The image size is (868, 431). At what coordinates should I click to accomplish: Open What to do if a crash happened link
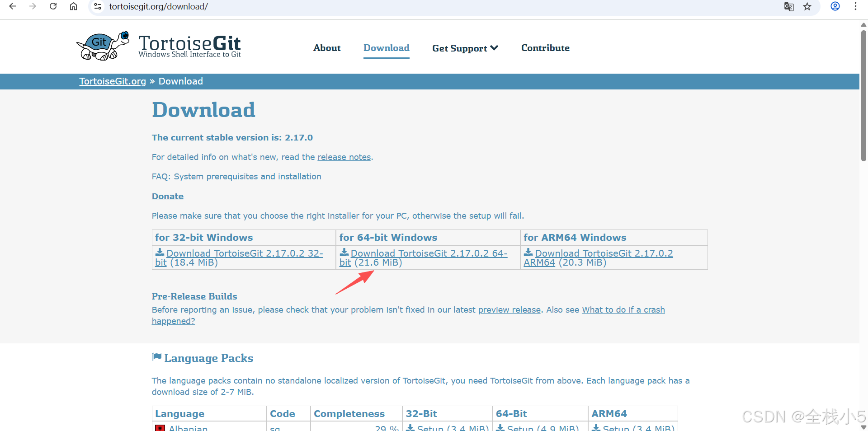[x=623, y=310]
